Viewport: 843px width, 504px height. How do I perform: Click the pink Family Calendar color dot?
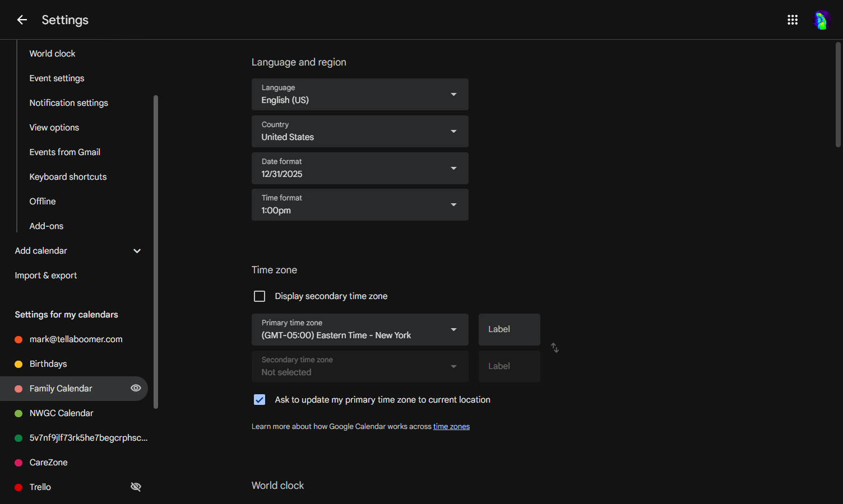pos(18,389)
